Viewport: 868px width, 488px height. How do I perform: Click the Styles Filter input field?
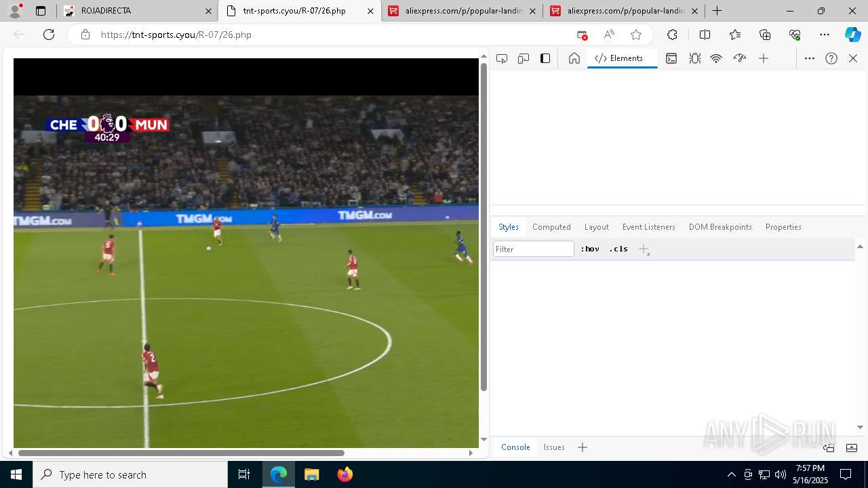pos(534,249)
